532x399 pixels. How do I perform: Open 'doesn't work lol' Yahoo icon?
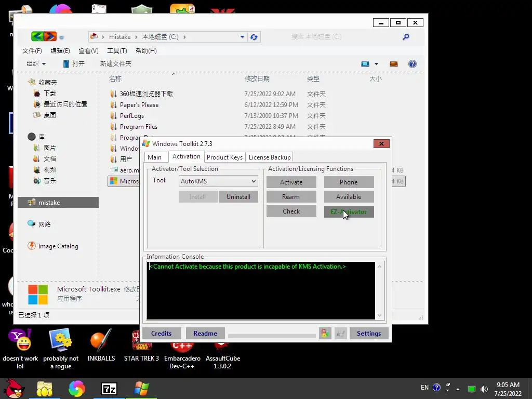[x=20, y=350]
